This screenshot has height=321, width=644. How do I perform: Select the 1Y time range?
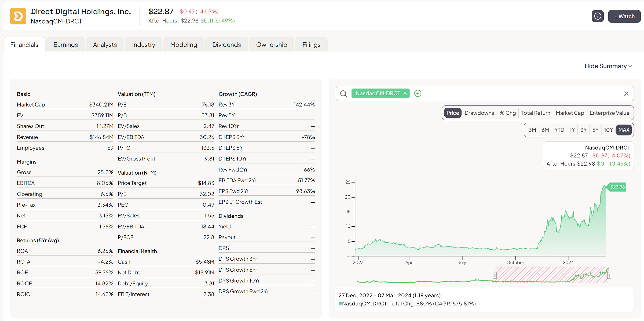(572, 130)
